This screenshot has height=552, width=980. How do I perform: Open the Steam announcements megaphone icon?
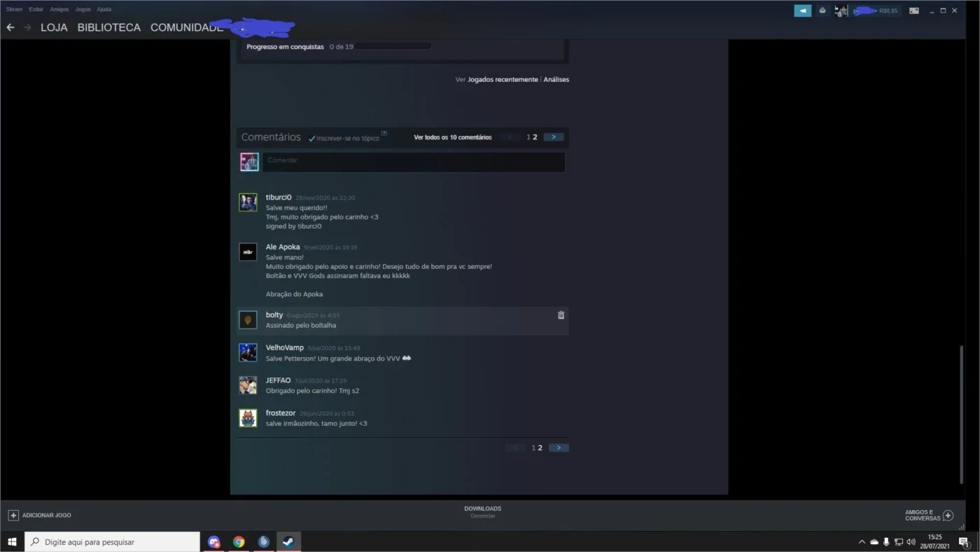coord(802,11)
